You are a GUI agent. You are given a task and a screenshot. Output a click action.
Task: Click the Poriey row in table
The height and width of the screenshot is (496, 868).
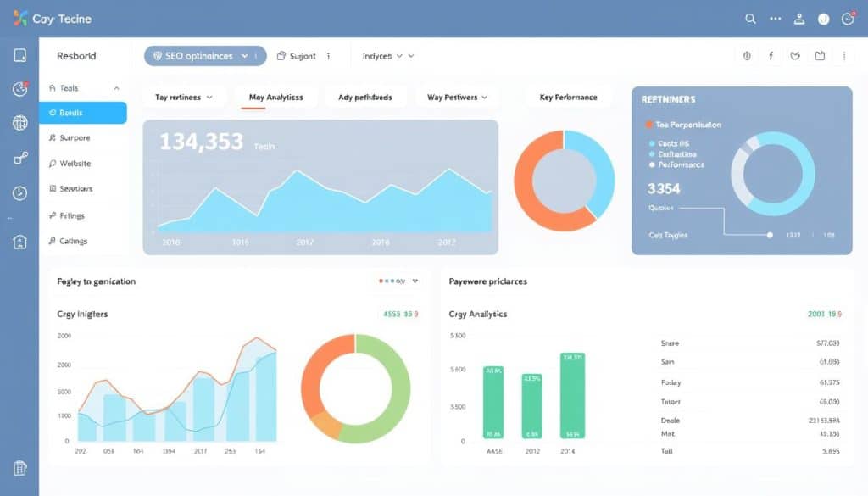(750, 382)
